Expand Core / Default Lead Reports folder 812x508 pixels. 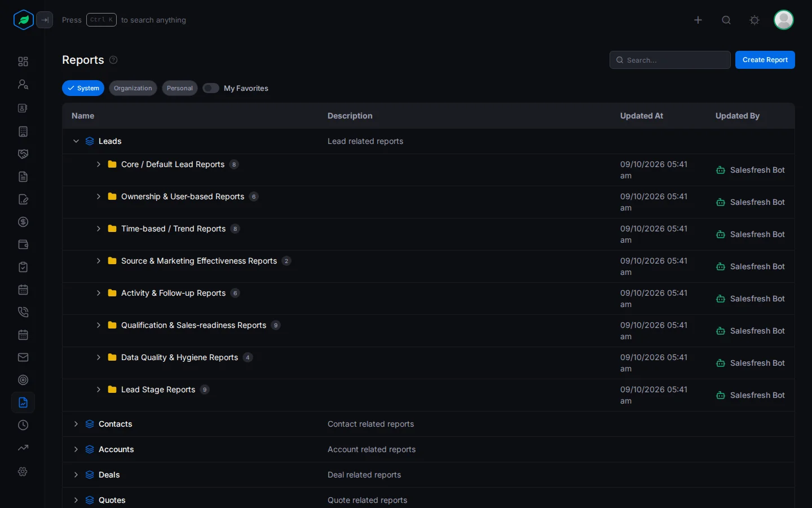point(99,164)
